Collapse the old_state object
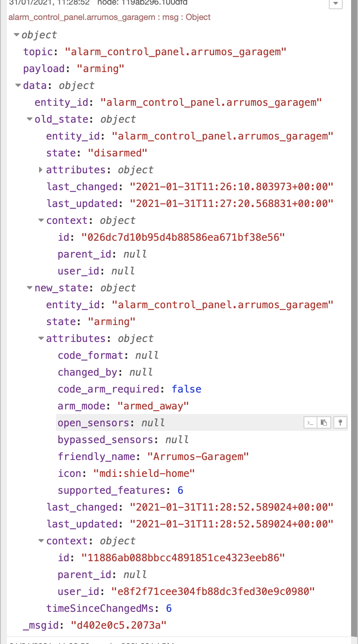This screenshot has height=644, width=358. click(30, 119)
